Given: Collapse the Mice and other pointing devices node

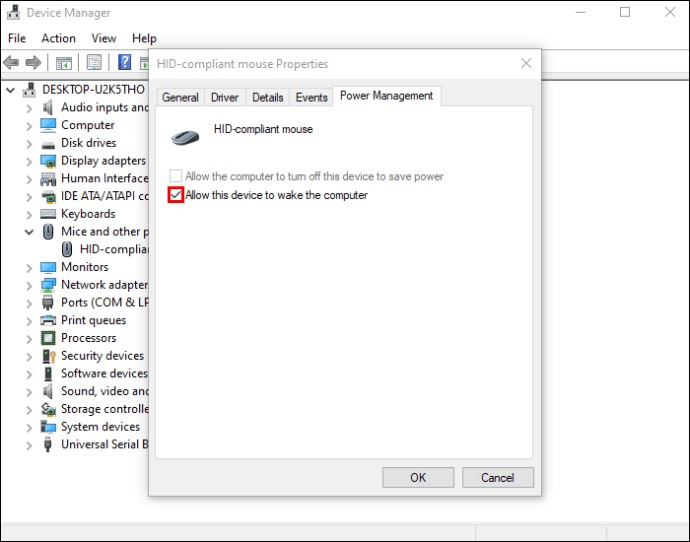Looking at the screenshot, I should pos(29,232).
